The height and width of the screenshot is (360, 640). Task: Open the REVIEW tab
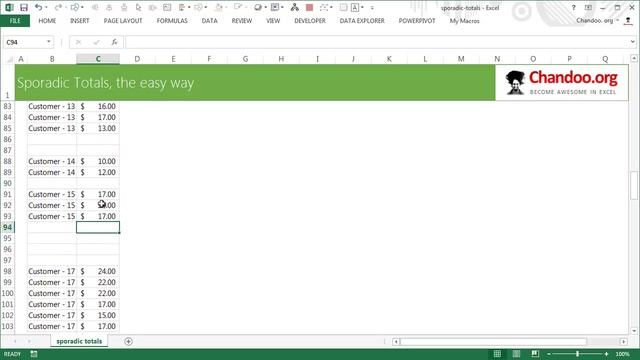(242, 21)
